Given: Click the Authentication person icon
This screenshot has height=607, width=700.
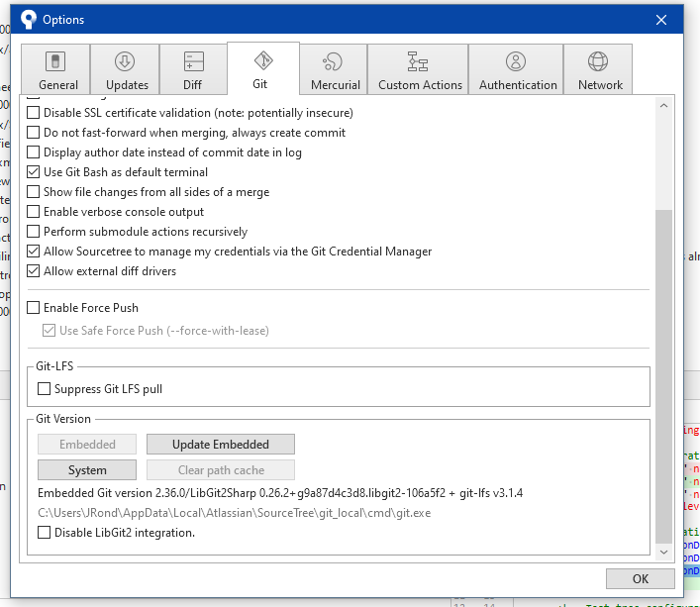Looking at the screenshot, I should click(x=516, y=61).
